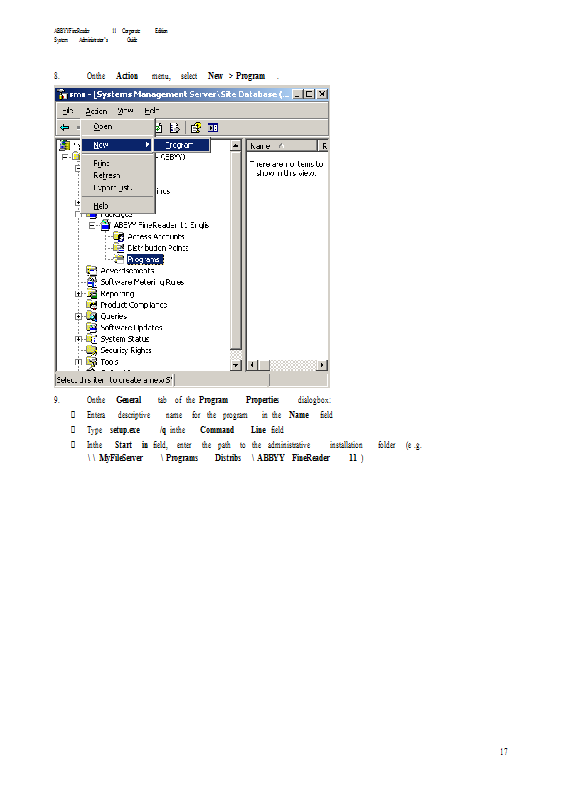Click the Software Metering Rules icon
The image size is (566, 800).
92,282
